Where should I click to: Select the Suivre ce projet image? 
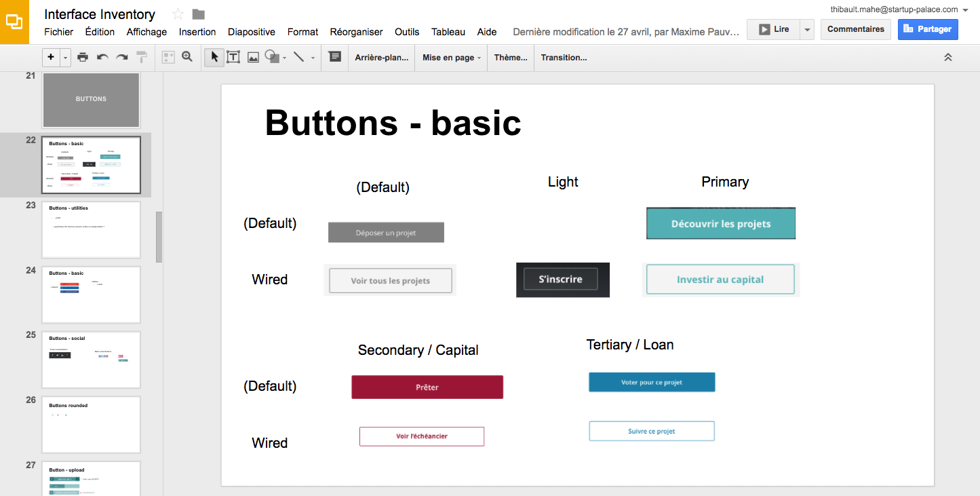[x=652, y=431]
